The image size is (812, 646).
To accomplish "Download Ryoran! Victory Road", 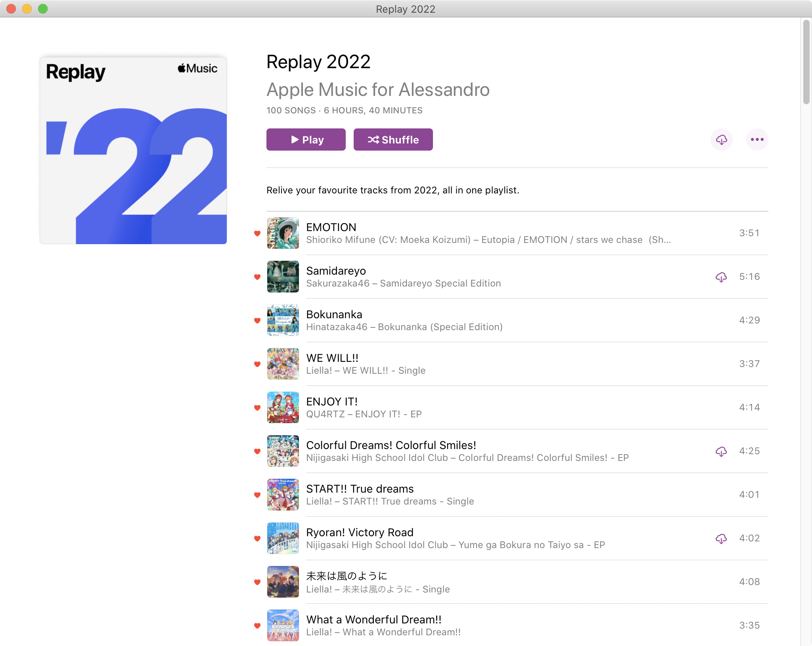I will coord(721,539).
